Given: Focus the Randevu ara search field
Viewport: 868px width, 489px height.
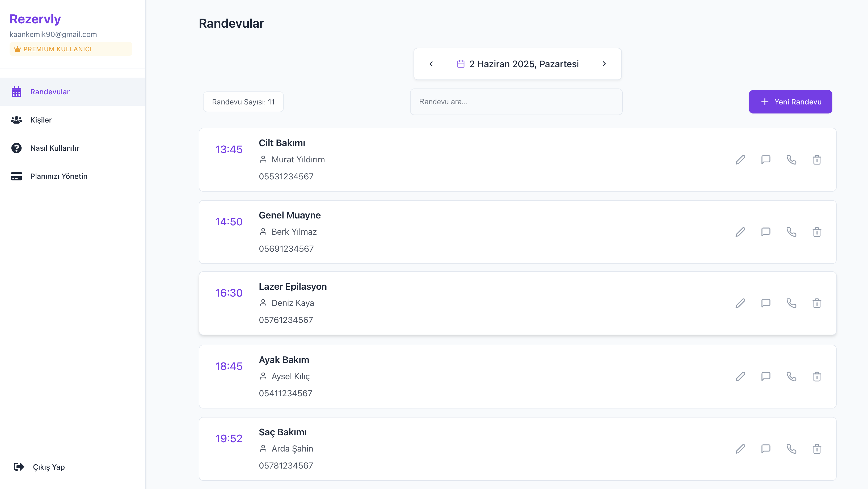Looking at the screenshot, I should (x=516, y=102).
